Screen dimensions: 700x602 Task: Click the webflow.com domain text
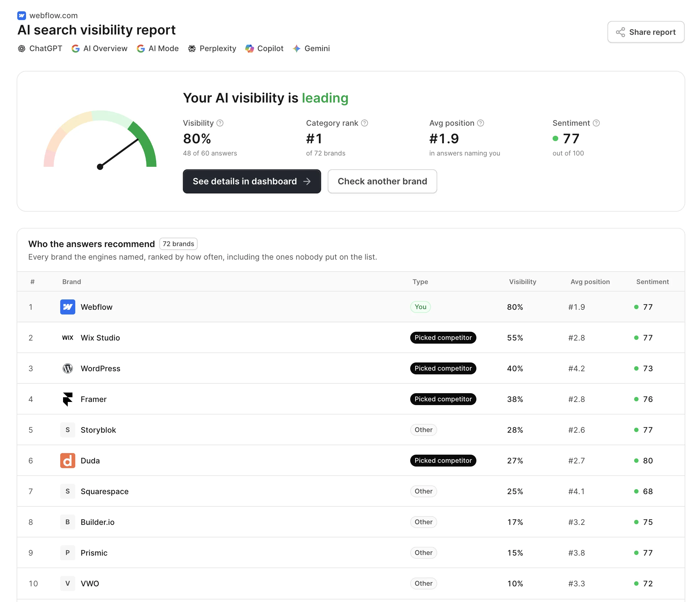tap(53, 16)
